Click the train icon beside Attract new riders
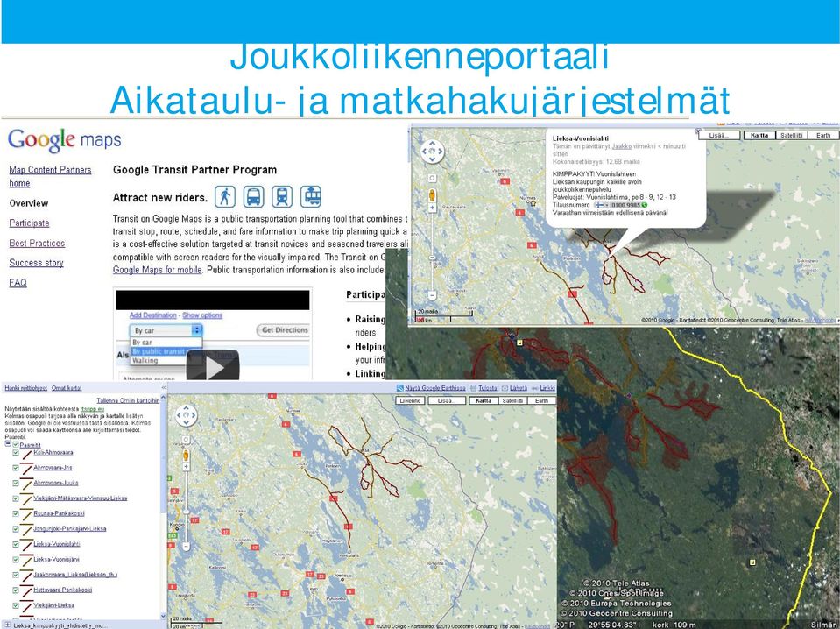 point(282,197)
